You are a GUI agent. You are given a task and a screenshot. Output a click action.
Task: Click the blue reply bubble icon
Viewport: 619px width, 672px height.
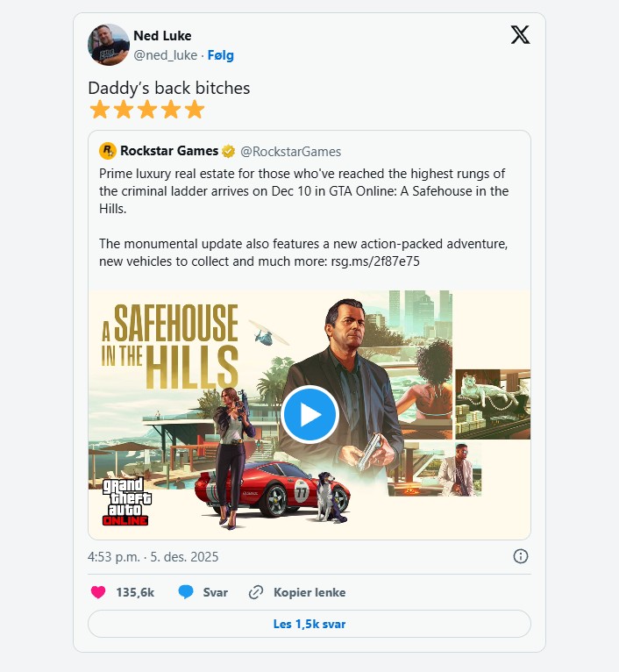(x=186, y=592)
